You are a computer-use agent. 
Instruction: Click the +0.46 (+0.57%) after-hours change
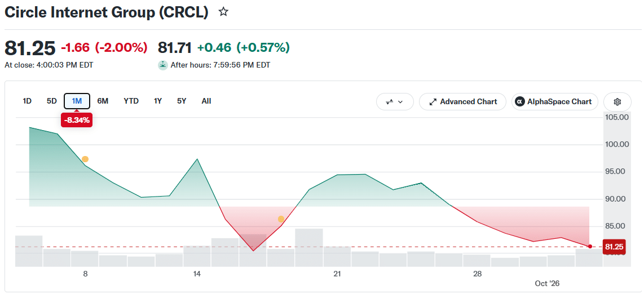click(243, 48)
